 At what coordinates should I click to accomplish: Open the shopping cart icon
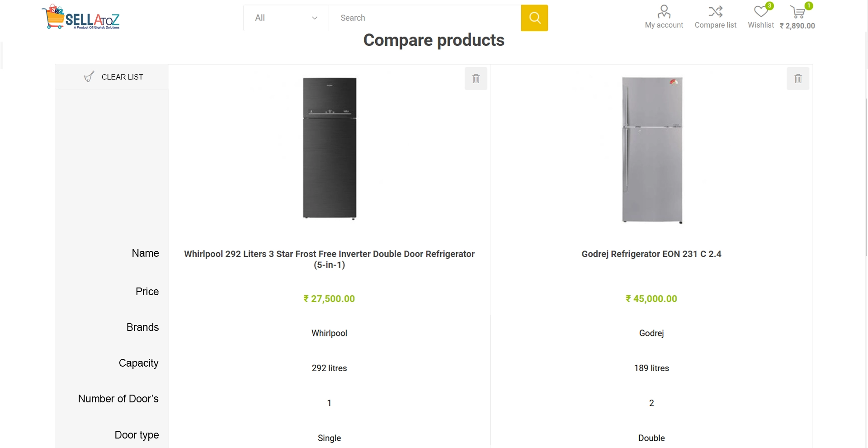click(x=797, y=12)
